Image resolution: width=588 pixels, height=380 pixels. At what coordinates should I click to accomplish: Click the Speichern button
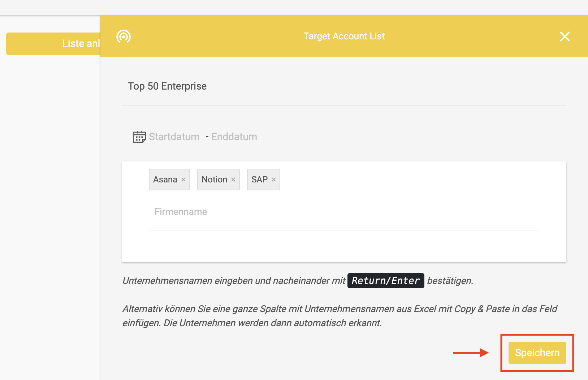(x=537, y=353)
